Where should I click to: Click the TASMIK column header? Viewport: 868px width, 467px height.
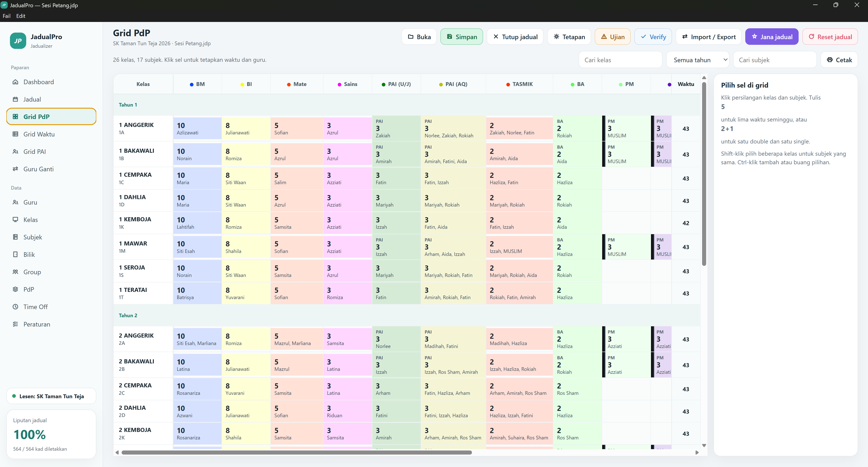click(x=519, y=84)
